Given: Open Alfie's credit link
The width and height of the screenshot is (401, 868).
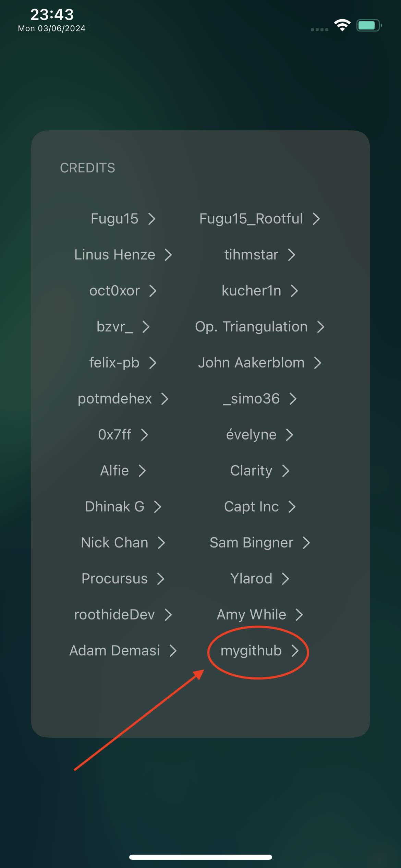Looking at the screenshot, I should (x=123, y=471).
